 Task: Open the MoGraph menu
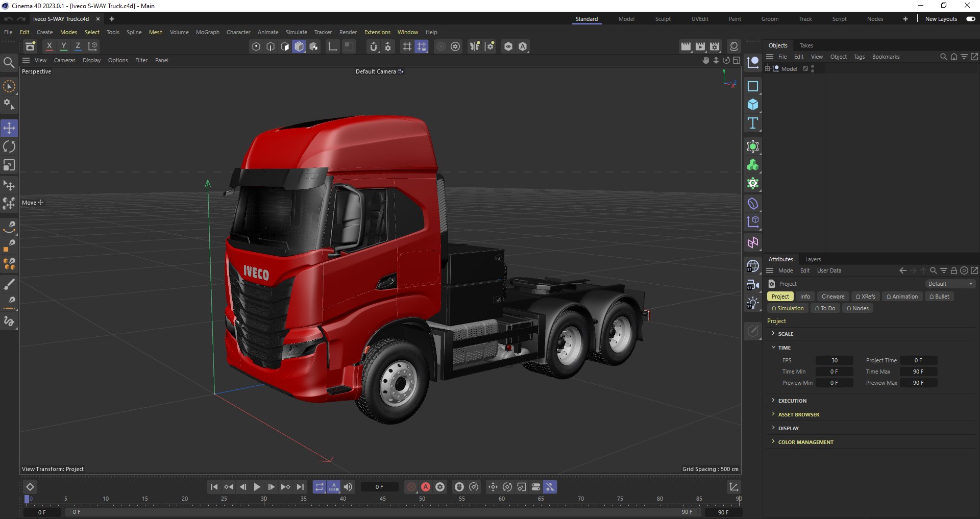(x=208, y=32)
